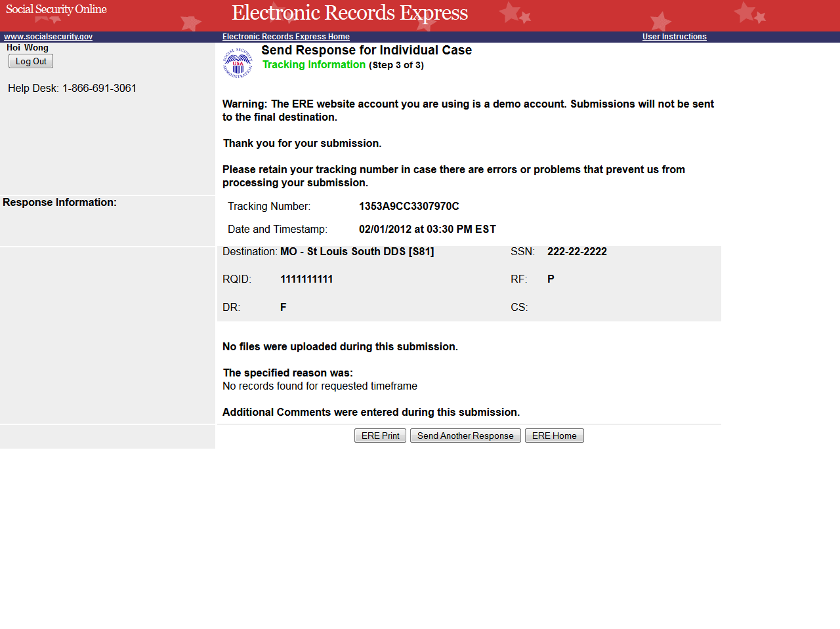Click the user name Hoi Wong
Screen dimensions: 840x629
point(28,47)
